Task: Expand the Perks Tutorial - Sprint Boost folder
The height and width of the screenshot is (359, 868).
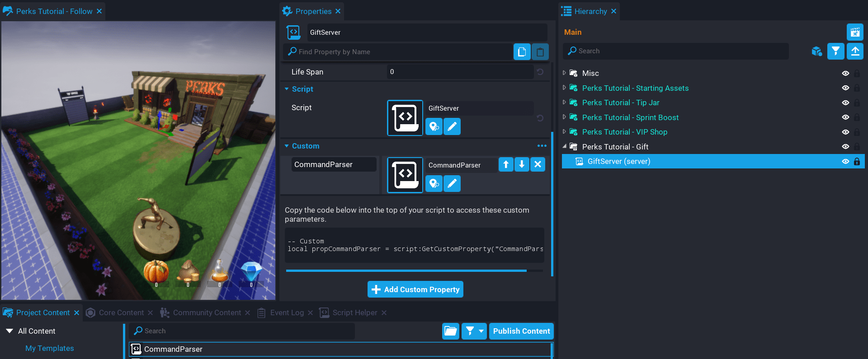Action: click(x=564, y=117)
